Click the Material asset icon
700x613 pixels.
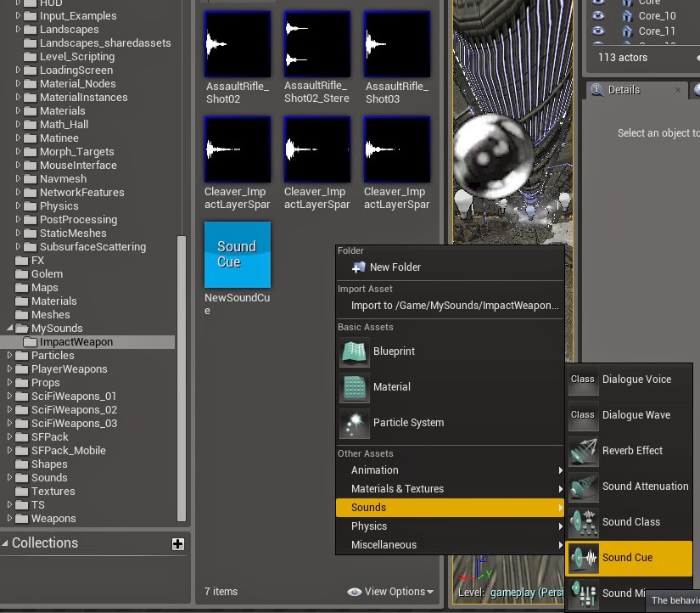355,387
